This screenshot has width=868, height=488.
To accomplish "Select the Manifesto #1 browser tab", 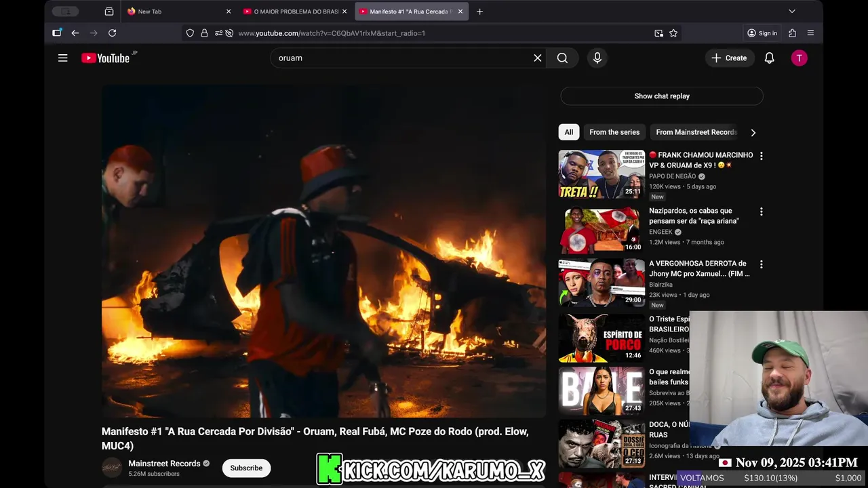I will pyautogui.click(x=412, y=12).
